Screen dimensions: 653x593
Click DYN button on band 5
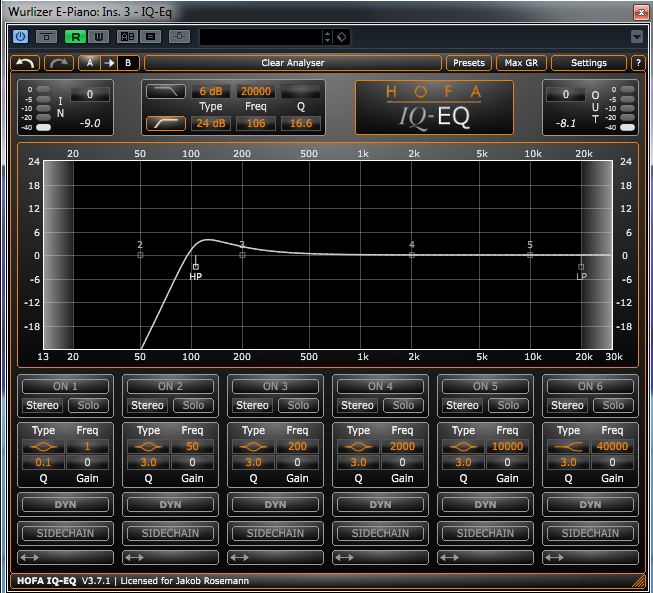[x=485, y=505]
